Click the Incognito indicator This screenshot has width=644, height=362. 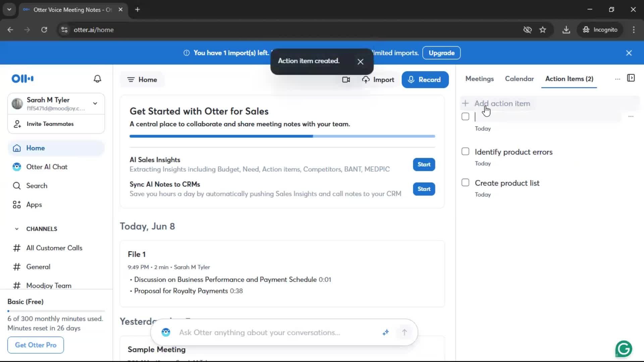coord(600,30)
